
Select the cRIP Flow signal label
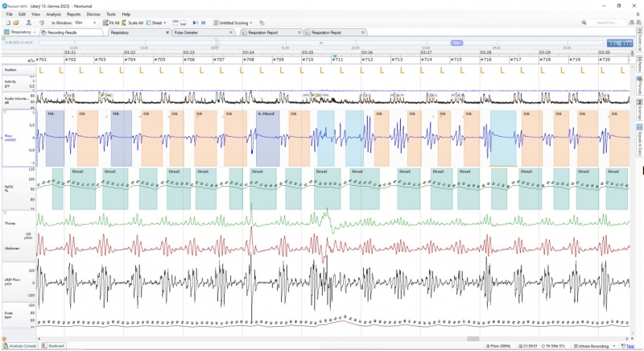tap(18, 282)
